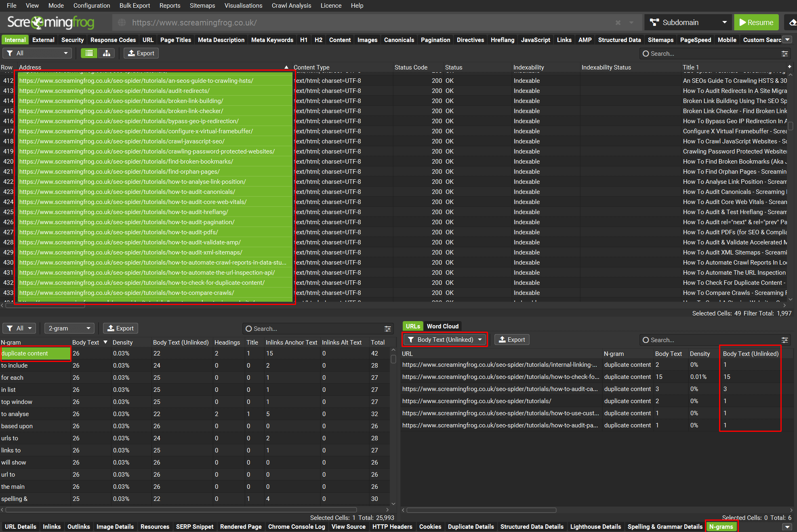Click the Screaming Frog logo
The width and height of the screenshot is (797, 532).
click(51, 23)
